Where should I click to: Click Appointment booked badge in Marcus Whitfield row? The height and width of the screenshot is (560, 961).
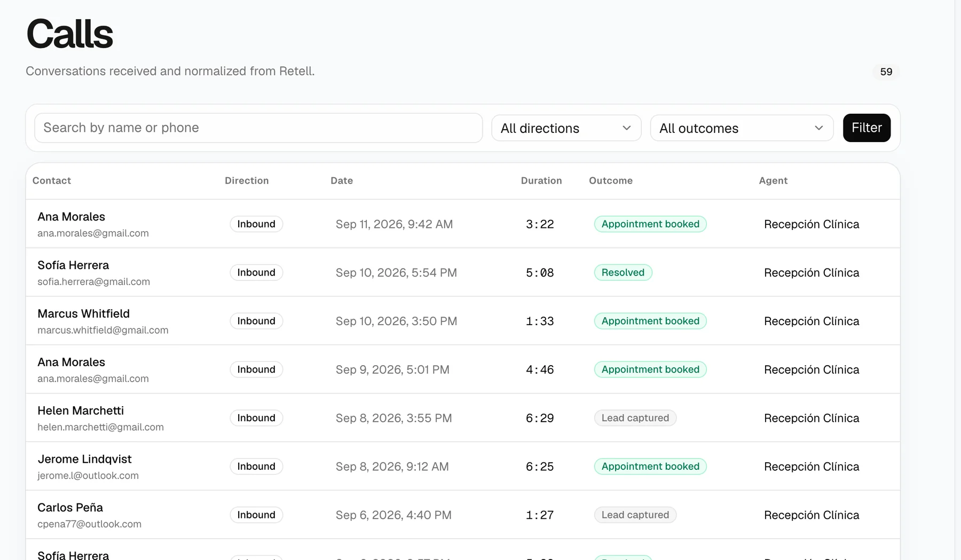(x=650, y=321)
